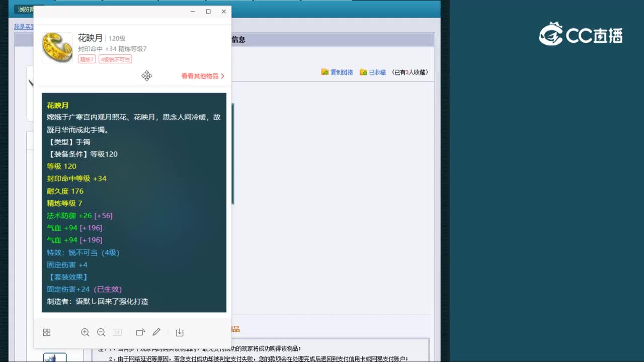Click the 4级锐不可当 tag
644x362 pixels.
[115, 59]
